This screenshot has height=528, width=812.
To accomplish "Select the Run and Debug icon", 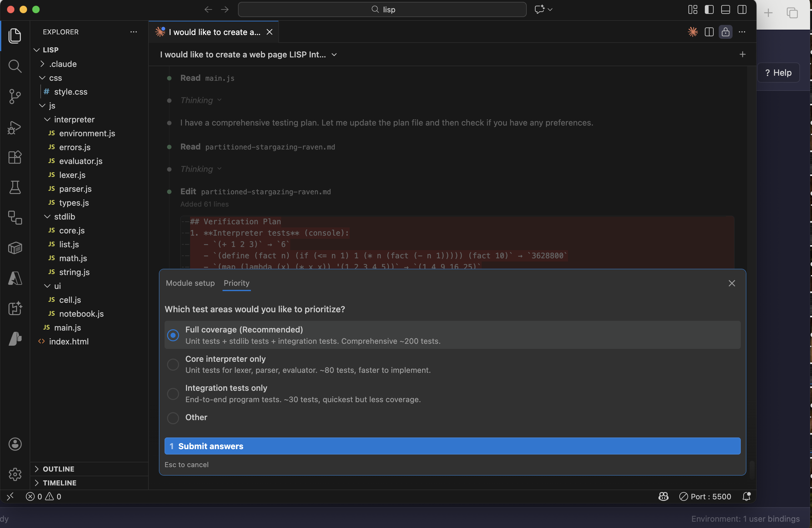I will coord(15,127).
